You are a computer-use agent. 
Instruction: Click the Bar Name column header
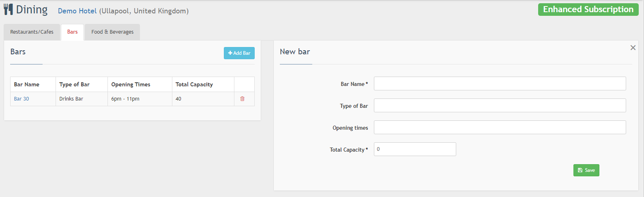[33, 84]
